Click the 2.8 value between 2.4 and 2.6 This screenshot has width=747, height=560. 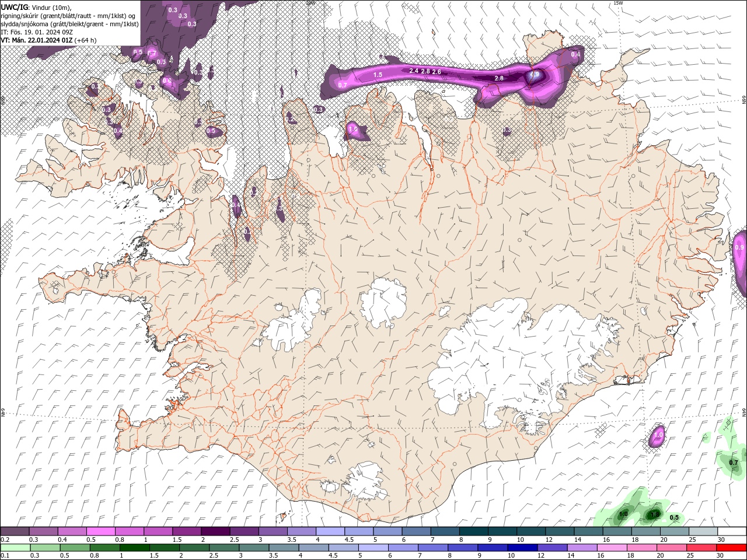click(x=425, y=71)
